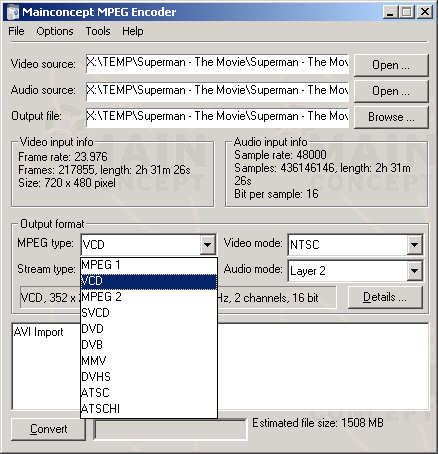Screen dimensions: 438x454
Task: Click the conversion progress bar
Action: click(x=171, y=429)
